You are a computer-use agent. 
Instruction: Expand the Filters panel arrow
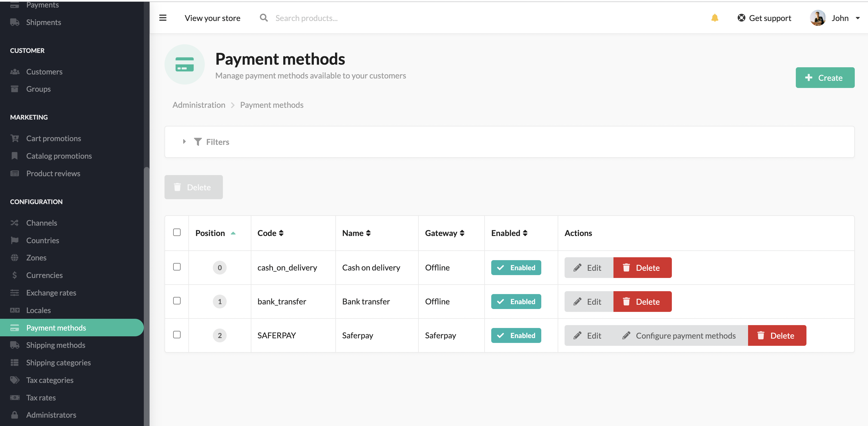(184, 141)
